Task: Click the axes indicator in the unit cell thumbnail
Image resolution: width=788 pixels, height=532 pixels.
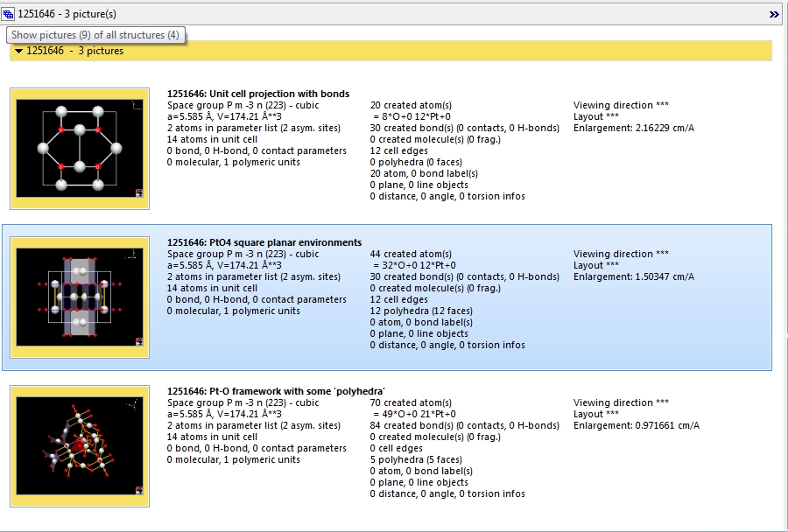Action: pos(134,106)
